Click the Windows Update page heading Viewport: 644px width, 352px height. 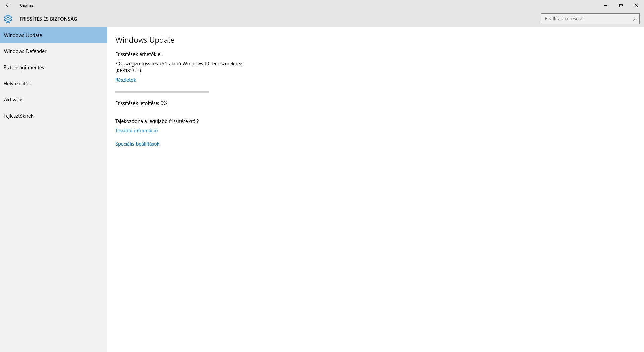point(145,40)
